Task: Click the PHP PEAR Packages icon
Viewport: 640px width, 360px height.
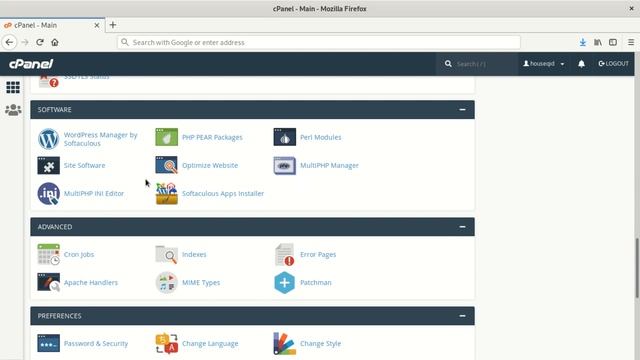Action: tap(167, 137)
